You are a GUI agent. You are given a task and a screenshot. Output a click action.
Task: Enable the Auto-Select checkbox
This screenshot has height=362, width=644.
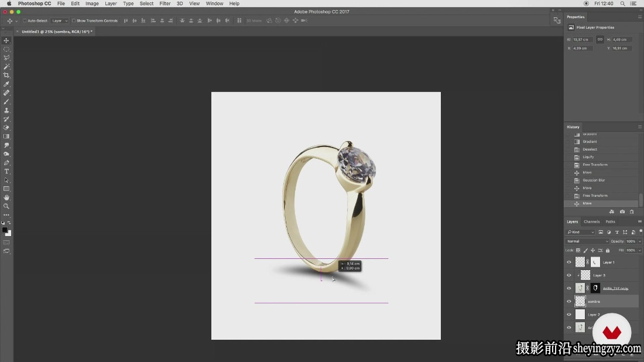[25, 21]
